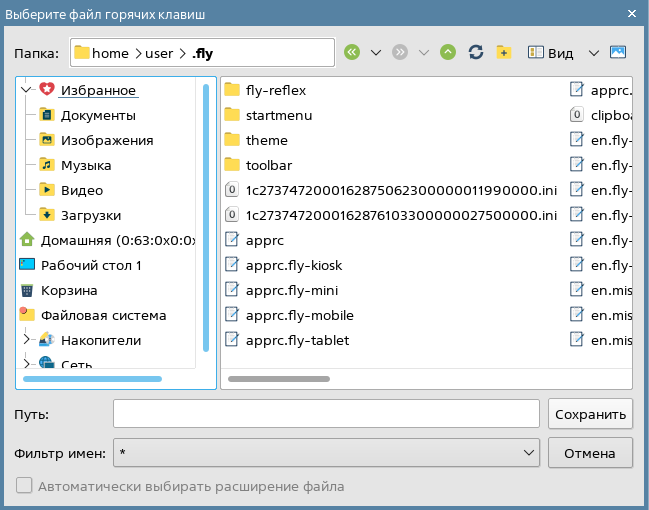Toggle the image preview panel icon
Image resolution: width=649 pixels, height=510 pixels.
618,53
